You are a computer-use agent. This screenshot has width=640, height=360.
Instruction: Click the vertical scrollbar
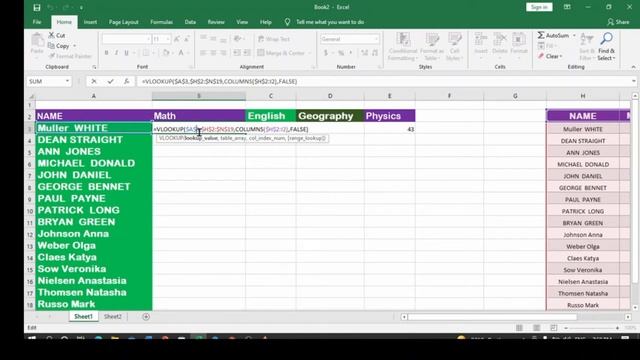[635, 192]
